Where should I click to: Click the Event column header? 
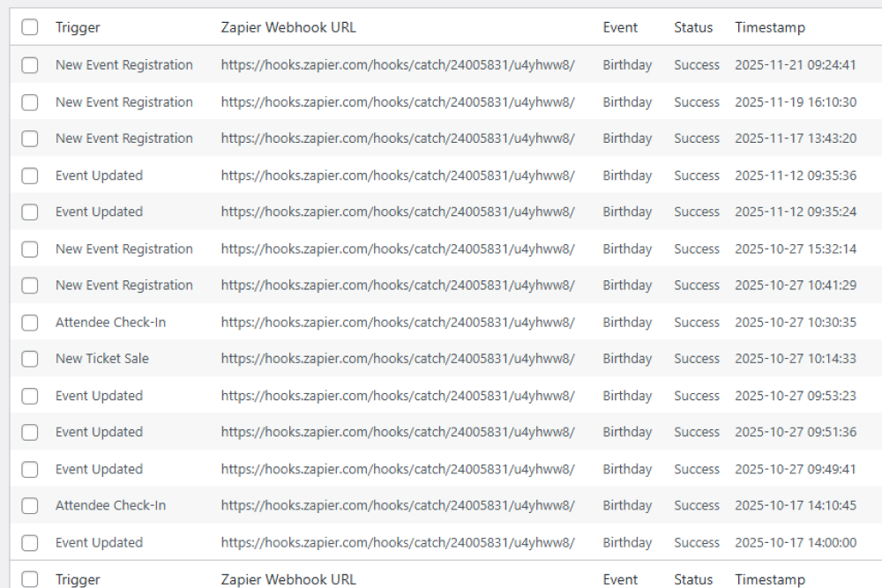[x=620, y=27]
